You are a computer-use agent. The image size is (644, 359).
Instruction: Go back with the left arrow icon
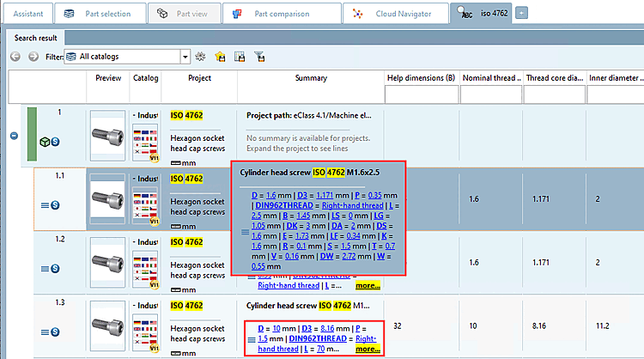click(15, 57)
